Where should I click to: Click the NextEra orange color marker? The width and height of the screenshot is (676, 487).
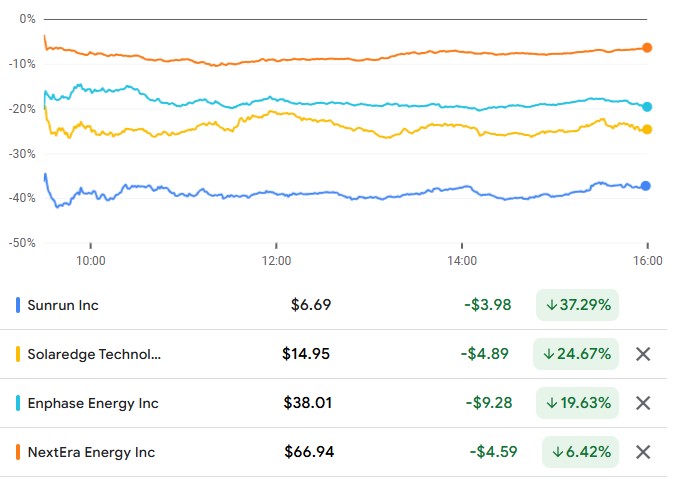tap(18, 452)
